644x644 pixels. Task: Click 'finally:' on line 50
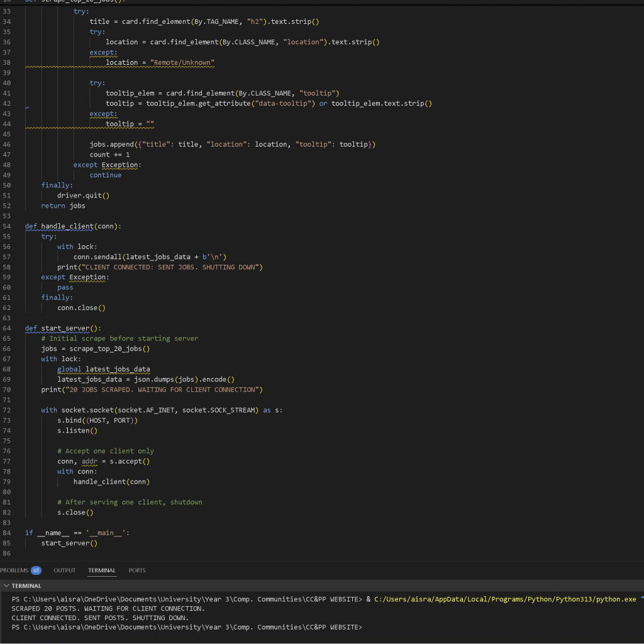click(57, 186)
